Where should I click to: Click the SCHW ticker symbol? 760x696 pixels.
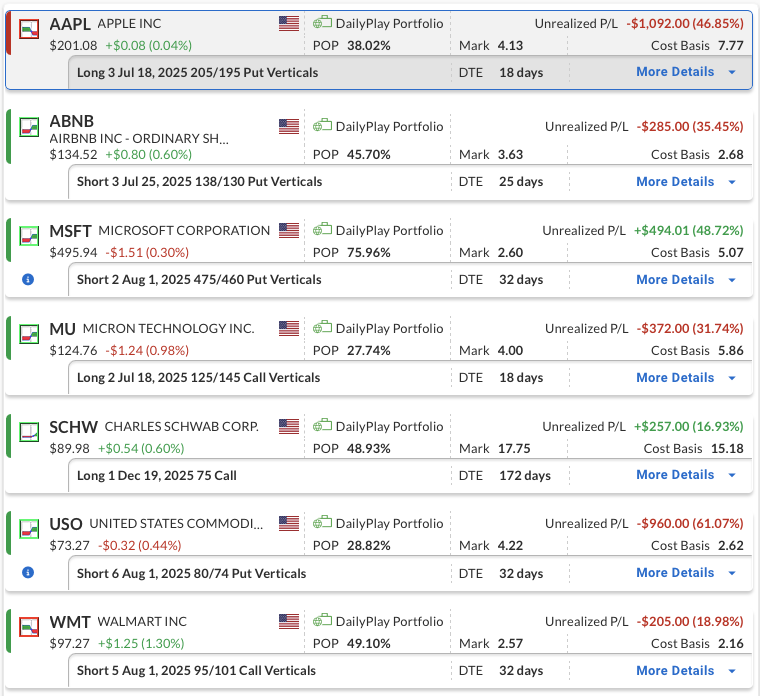tap(74, 427)
